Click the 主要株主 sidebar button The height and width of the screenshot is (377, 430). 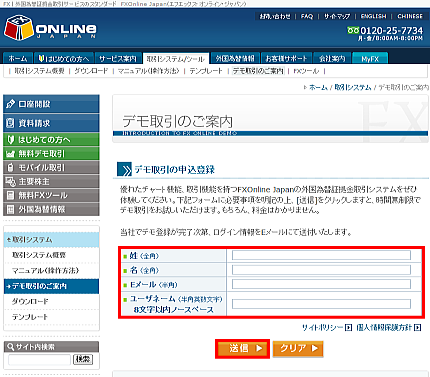point(51,181)
